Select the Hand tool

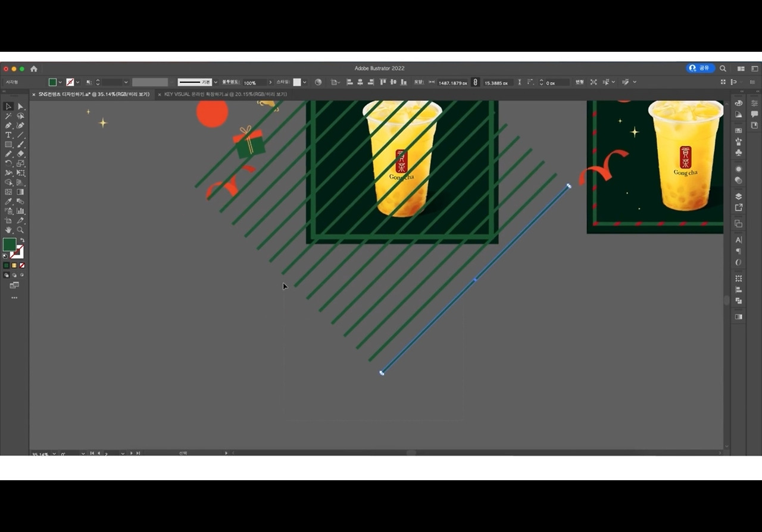[8, 230]
